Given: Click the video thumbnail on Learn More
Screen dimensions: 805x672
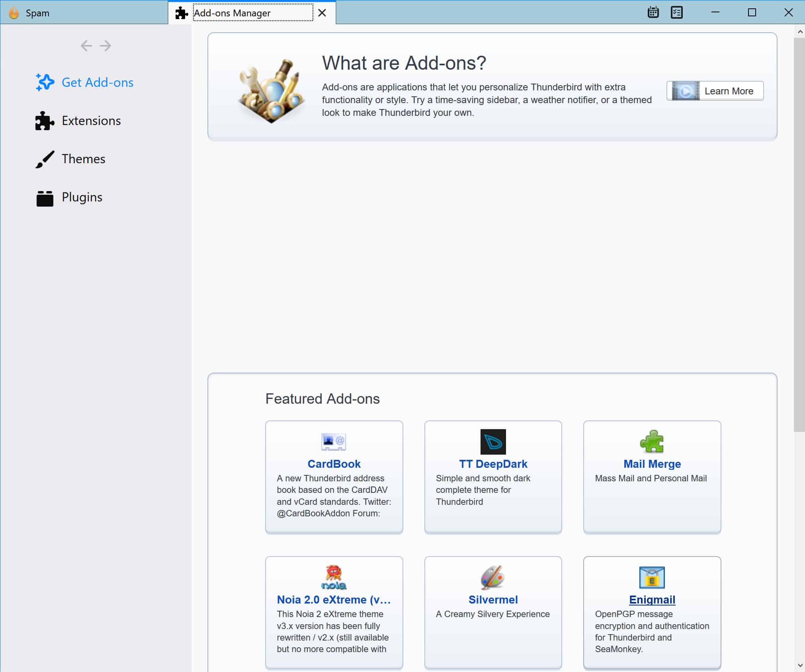Looking at the screenshot, I should (685, 91).
